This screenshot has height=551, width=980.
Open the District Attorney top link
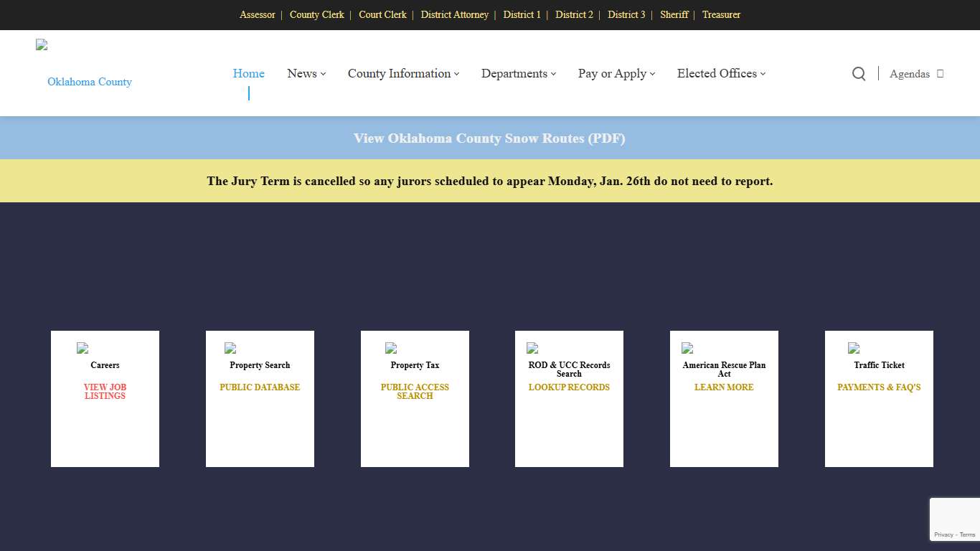[x=454, y=14]
